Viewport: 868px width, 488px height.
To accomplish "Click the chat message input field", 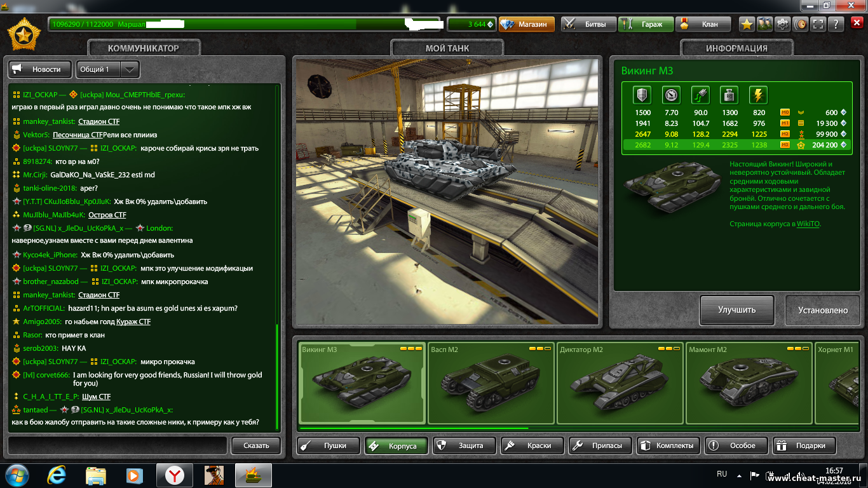I will (x=118, y=445).
